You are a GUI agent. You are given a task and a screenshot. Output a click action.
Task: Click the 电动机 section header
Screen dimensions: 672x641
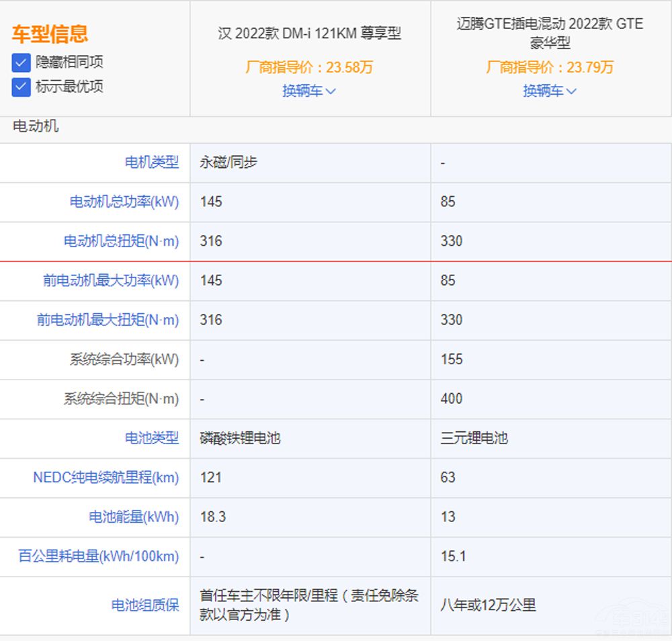(x=36, y=126)
